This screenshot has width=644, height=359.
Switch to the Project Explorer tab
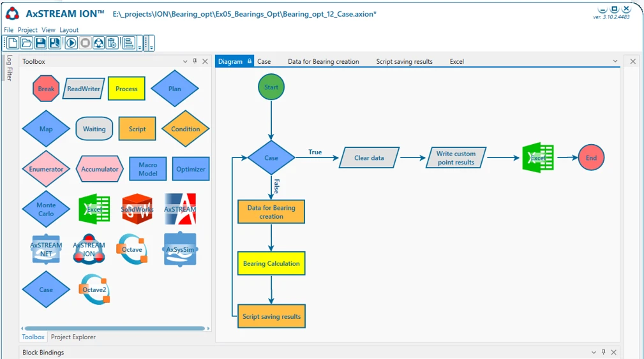[73, 337]
